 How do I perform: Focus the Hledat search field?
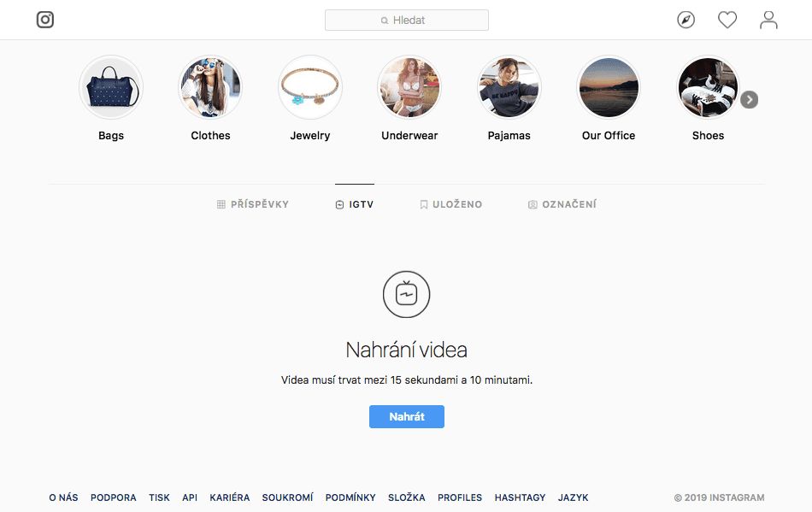point(407,21)
